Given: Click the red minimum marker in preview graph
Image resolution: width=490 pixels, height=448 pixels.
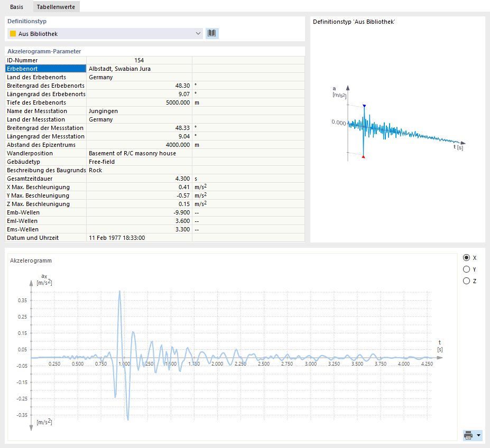Looking at the screenshot, I should (x=364, y=156).
